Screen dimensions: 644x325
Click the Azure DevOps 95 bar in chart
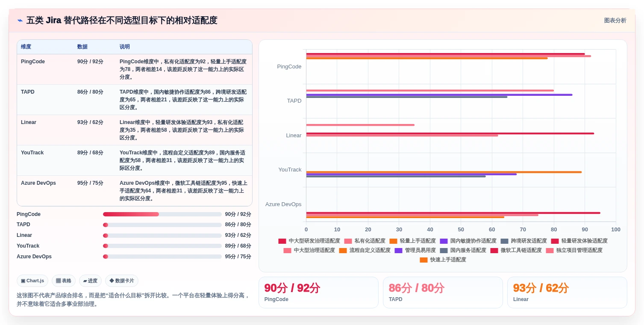453,213
